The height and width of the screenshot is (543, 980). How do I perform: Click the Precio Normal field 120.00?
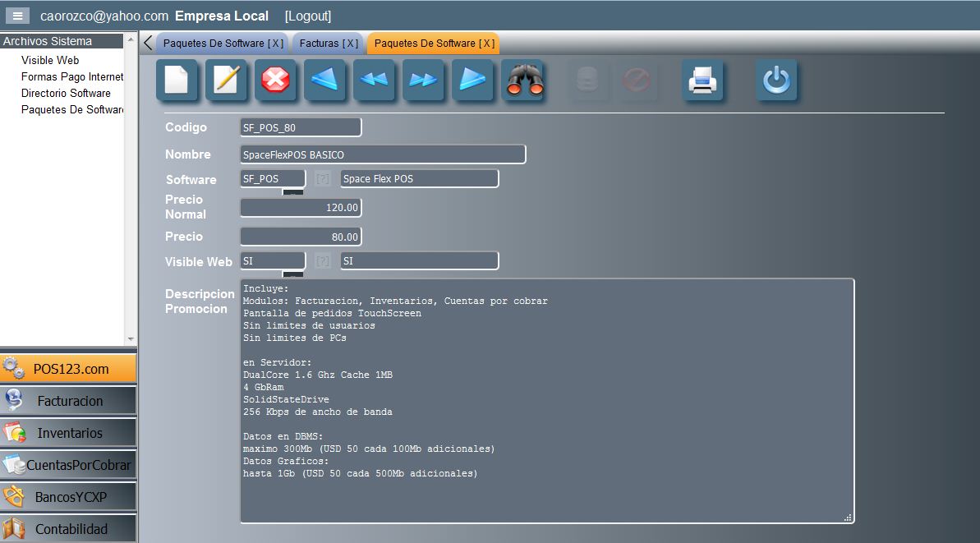coord(301,208)
